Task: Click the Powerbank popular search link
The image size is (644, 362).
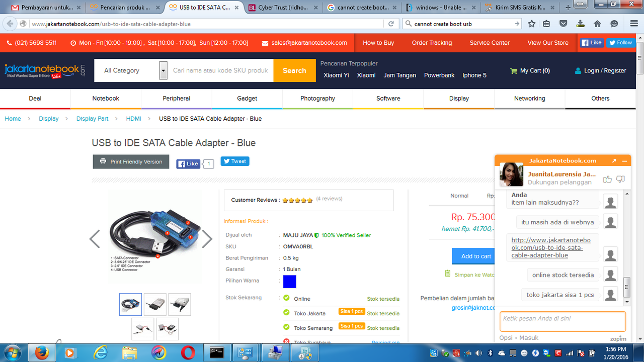Action: click(439, 75)
